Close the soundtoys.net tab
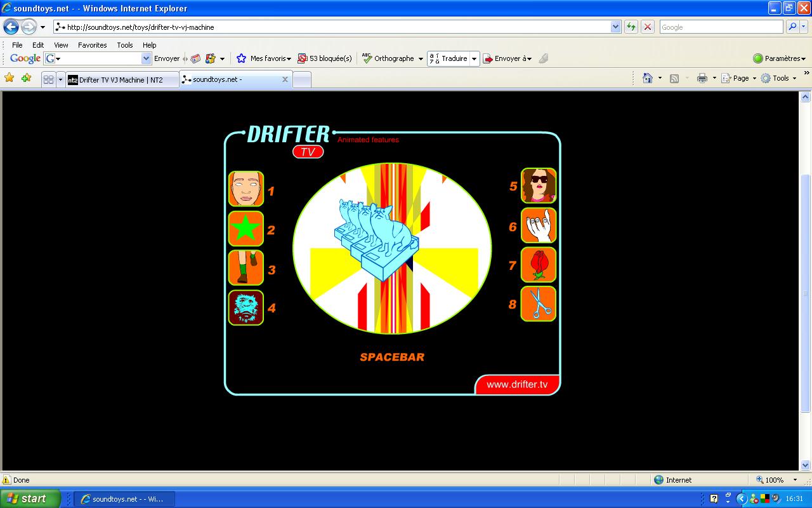This screenshot has width=812, height=508. pos(285,79)
